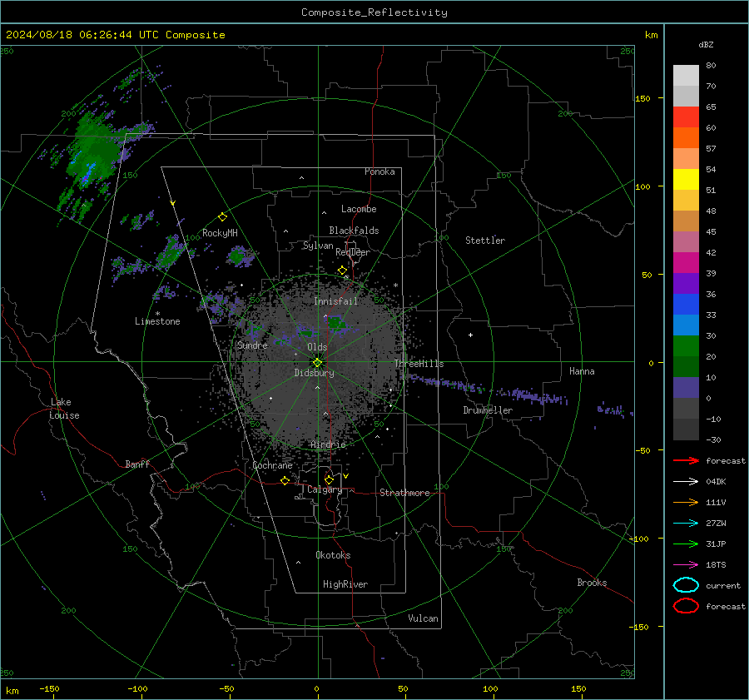Select the 39 dBZ magenta color swatch
The height and width of the screenshot is (700, 749).
(686, 262)
